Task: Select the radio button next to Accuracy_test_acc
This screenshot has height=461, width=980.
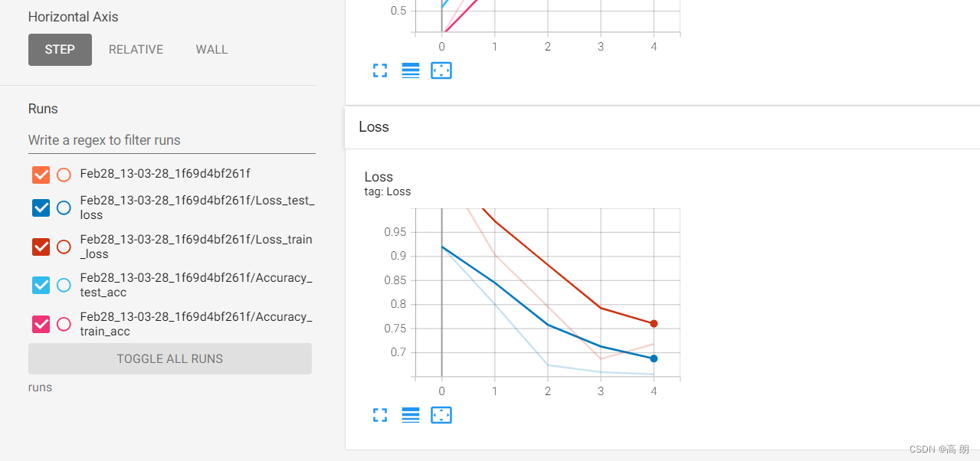Action: tap(64, 285)
